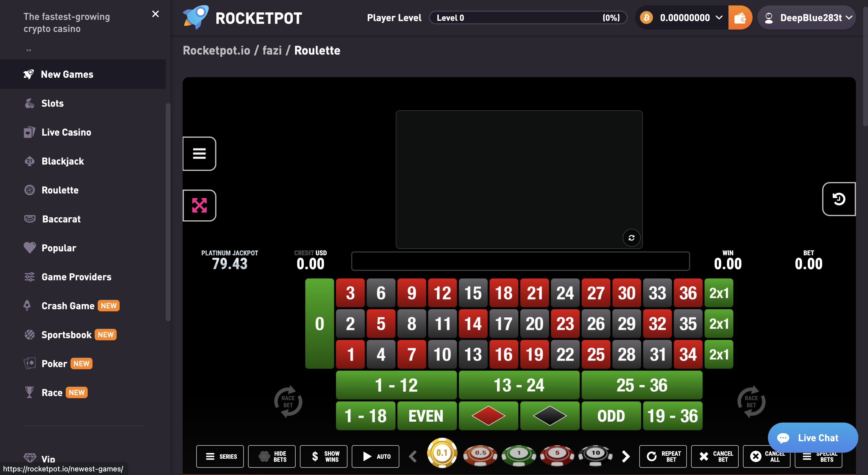Click the sidebar vertical scrollbar

tap(168, 212)
